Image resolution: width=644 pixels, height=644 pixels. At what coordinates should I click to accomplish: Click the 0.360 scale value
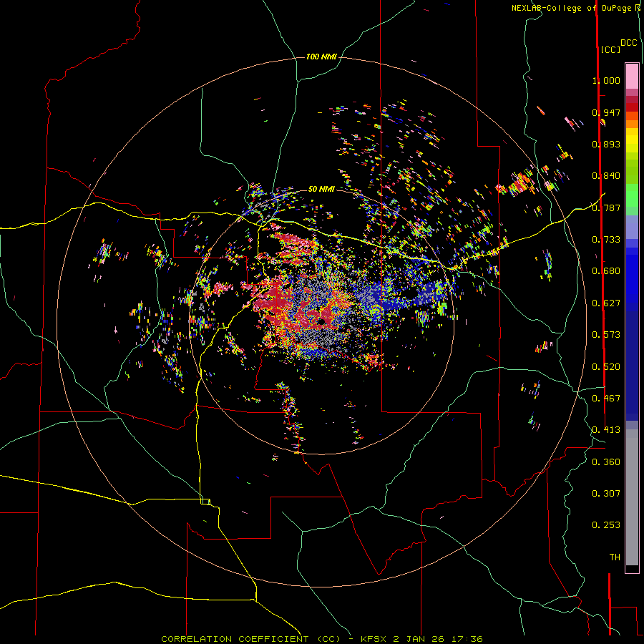pyautogui.click(x=606, y=462)
